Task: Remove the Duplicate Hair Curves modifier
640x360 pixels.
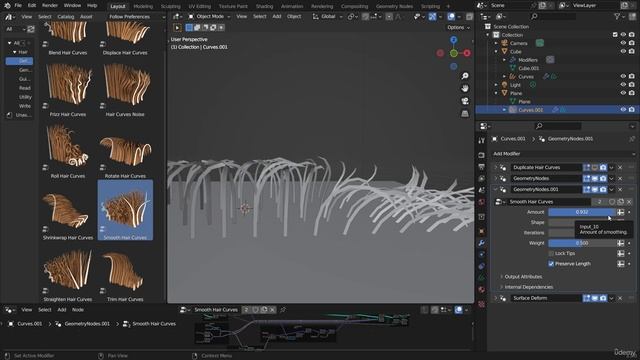Action: (x=620, y=168)
